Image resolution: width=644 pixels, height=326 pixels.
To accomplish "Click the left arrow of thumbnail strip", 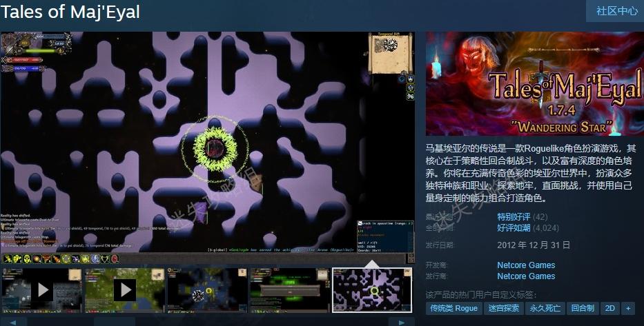I will pos(13,322).
